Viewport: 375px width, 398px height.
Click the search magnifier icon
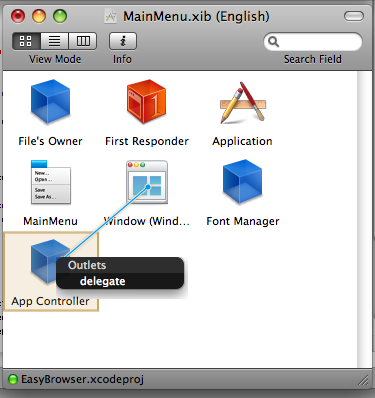coord(273,42)
